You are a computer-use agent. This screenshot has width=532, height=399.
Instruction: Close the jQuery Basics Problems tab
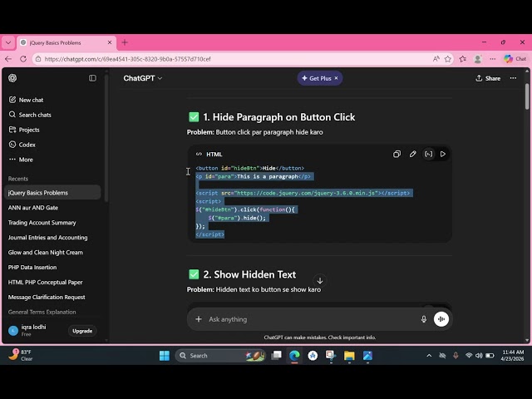tap(109, 42)
